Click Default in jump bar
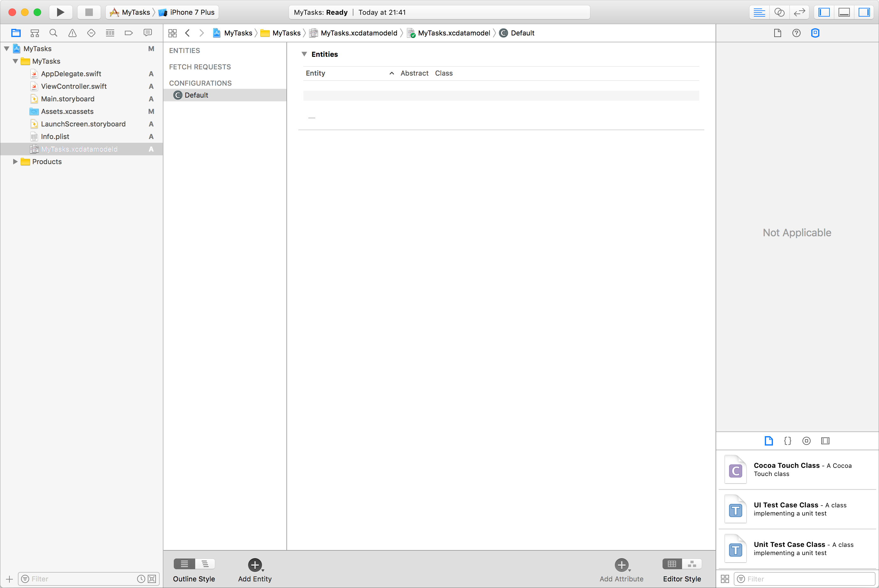 [x=517, y=33]
